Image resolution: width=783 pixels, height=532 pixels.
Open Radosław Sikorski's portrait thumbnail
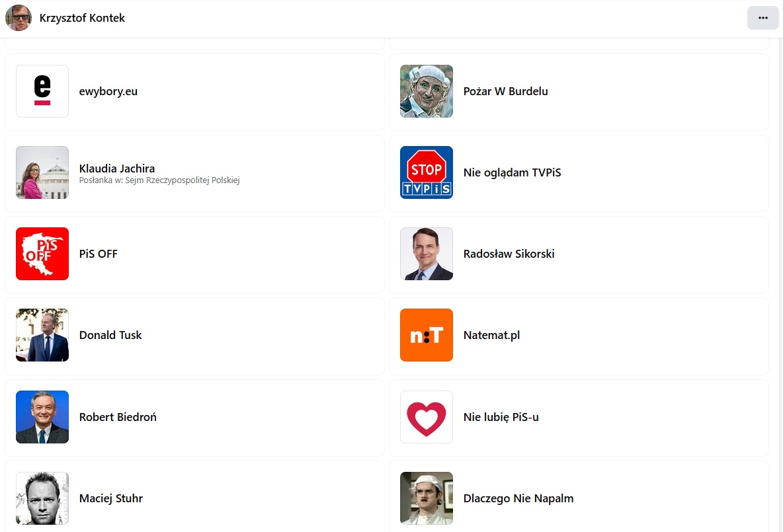coord(427,254)
